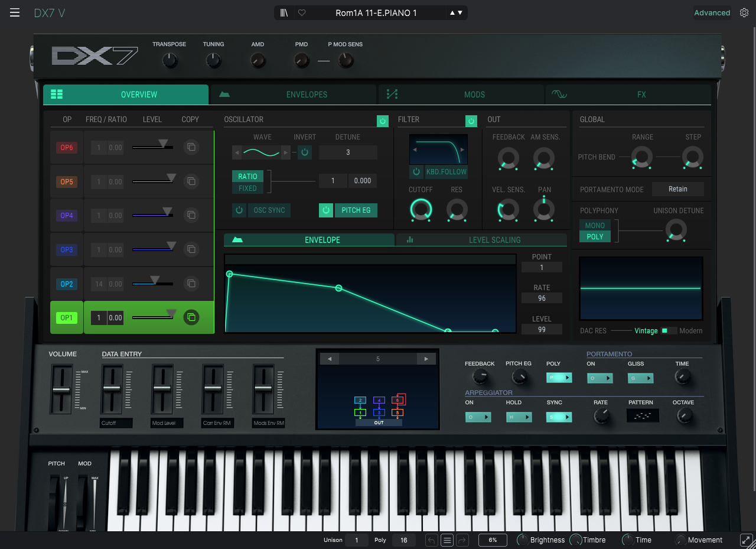The width and height of the screenshot is (756, 549).
Task: Copy OP6 settings with its copy icon
Action: (x=191, y=147)
